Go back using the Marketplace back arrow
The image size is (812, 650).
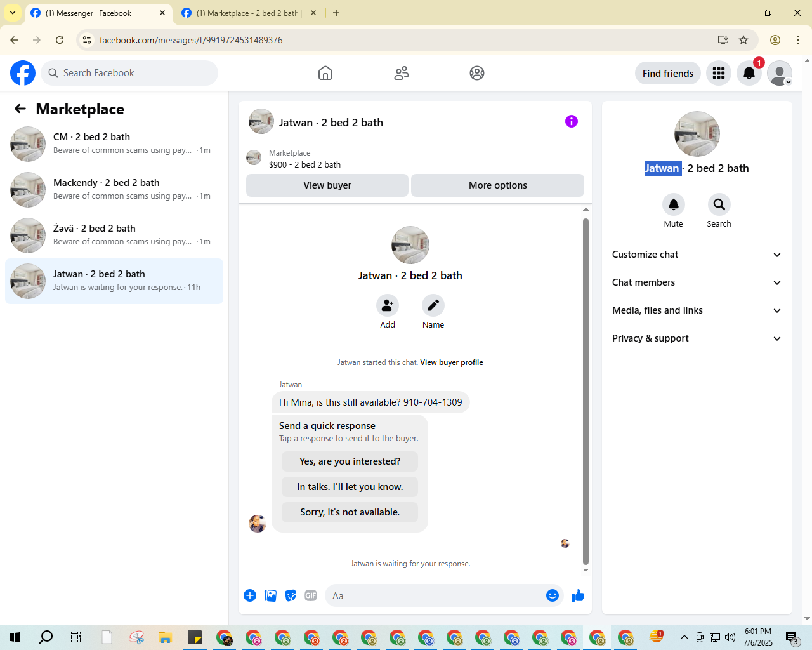[x=20, y=109]
